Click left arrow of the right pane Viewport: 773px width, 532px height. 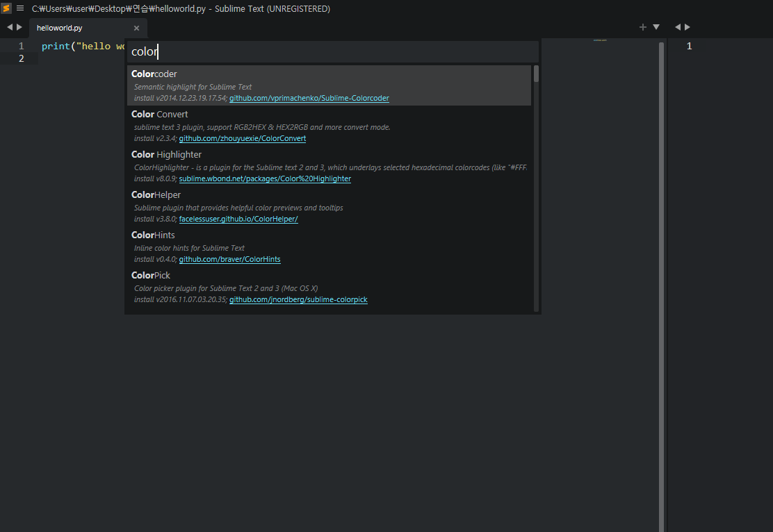[678, 27]
